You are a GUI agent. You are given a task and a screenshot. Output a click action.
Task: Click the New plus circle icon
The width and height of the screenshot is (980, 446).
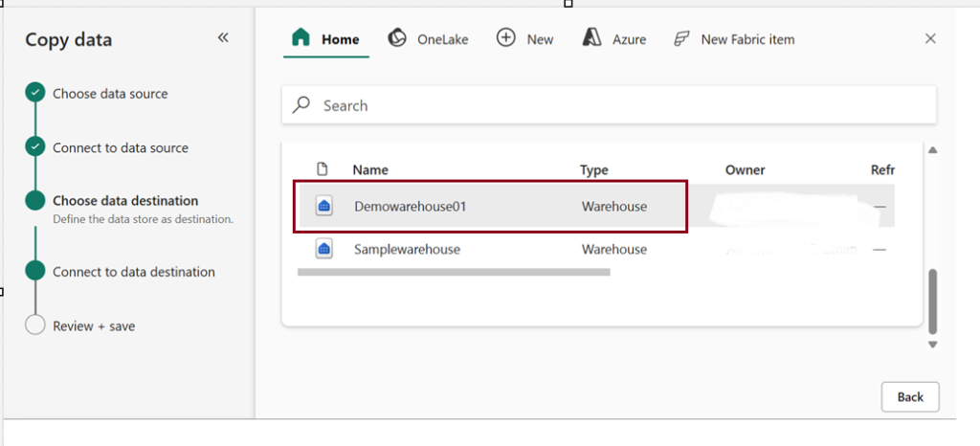point(506,38)
